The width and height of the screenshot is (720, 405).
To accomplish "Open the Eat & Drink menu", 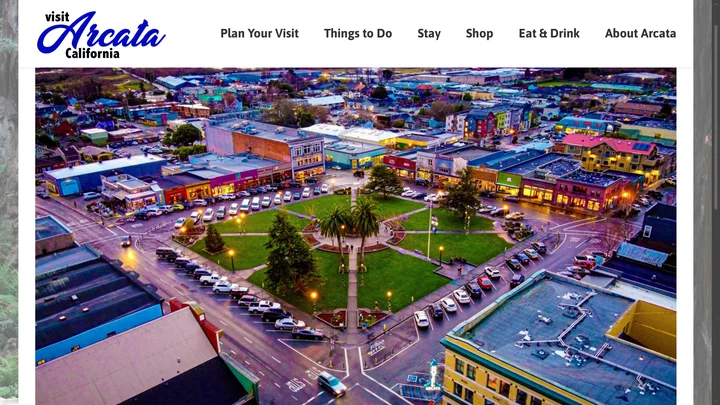I will [x=549, y=34].
